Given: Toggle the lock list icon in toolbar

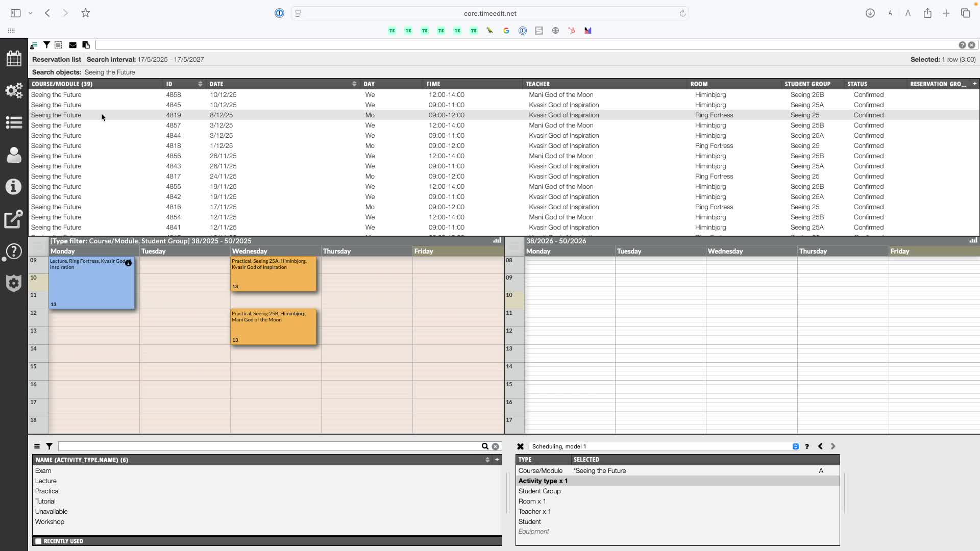Looking at the screenshot, I should (x=33, y=45).
